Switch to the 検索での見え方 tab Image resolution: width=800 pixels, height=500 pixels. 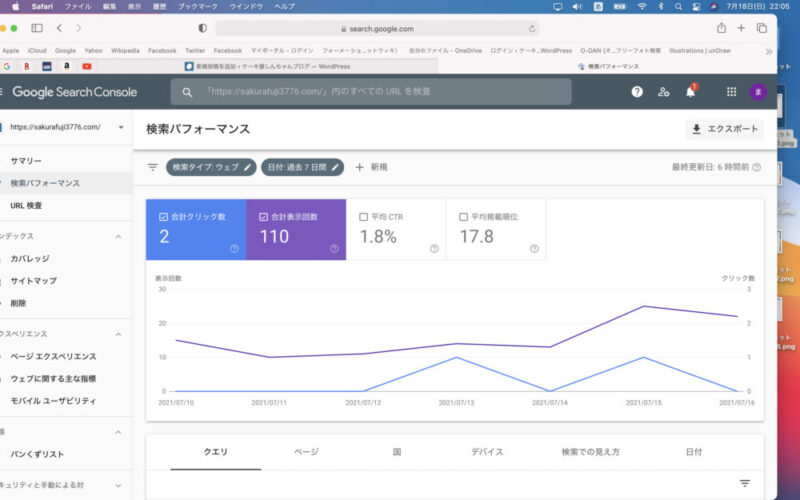[x=590, y=452]
